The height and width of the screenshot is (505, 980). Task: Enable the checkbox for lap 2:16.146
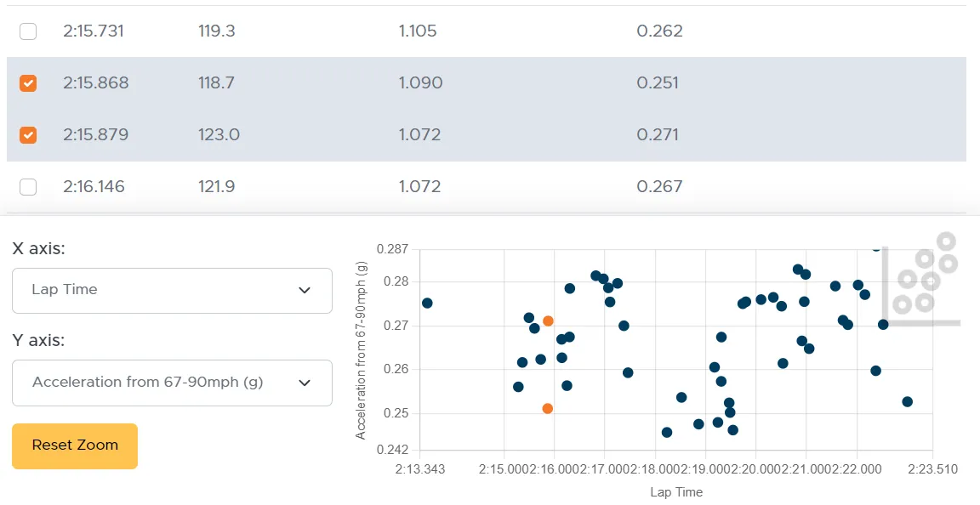tap(28, 187)
